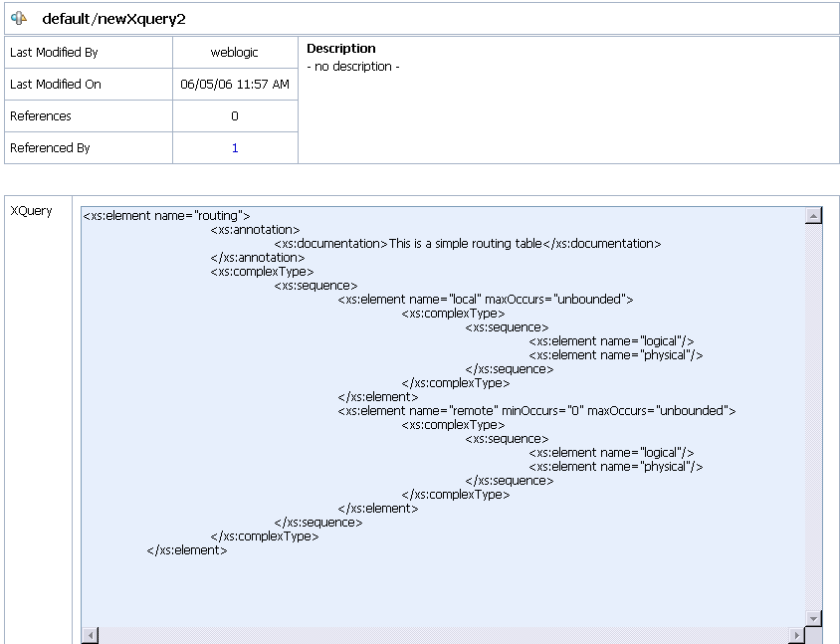840x644 pixels.
Task: Click the line with element name="remote" minOccurs
Action: click(536, 410)
